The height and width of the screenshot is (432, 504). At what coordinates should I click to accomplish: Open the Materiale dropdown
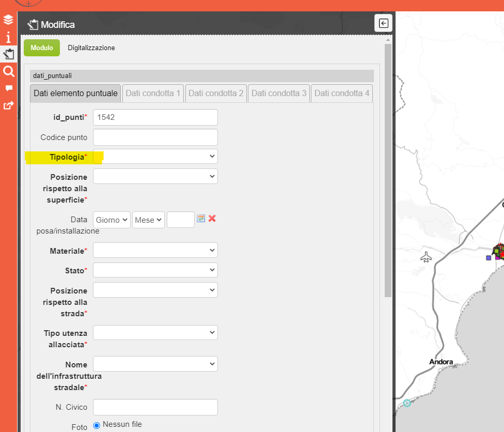click(x=155, y=250)
